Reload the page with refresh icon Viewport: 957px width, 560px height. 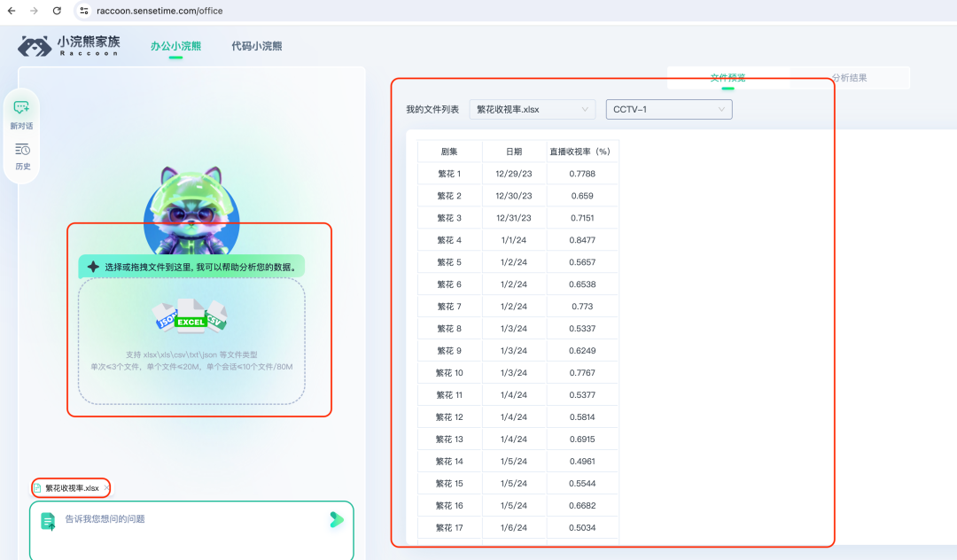click(x=57, y=11)
